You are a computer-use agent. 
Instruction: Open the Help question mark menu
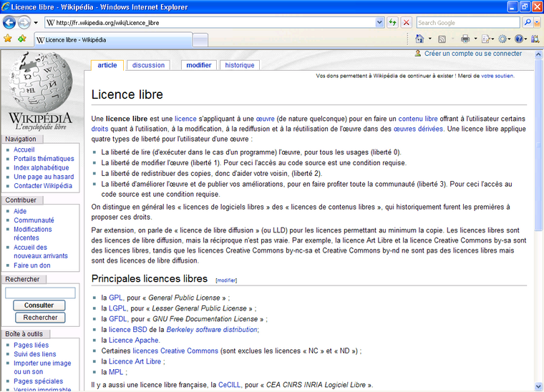521,39
